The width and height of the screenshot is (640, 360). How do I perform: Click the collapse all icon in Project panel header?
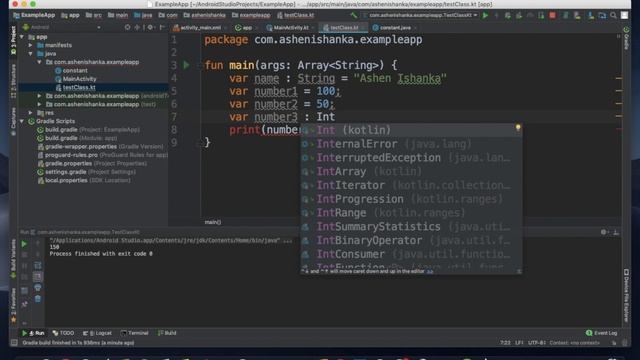click(x=138, y=27)
